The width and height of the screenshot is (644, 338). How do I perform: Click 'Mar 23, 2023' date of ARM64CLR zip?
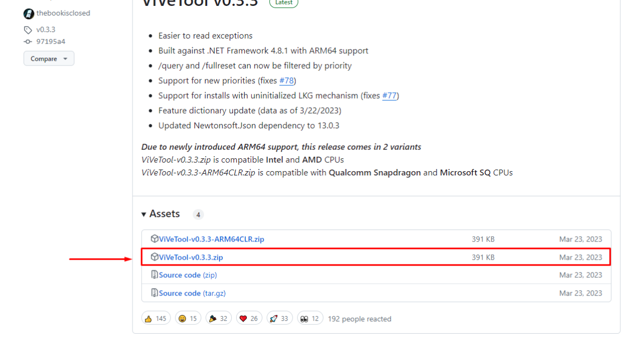click(581, 239)
